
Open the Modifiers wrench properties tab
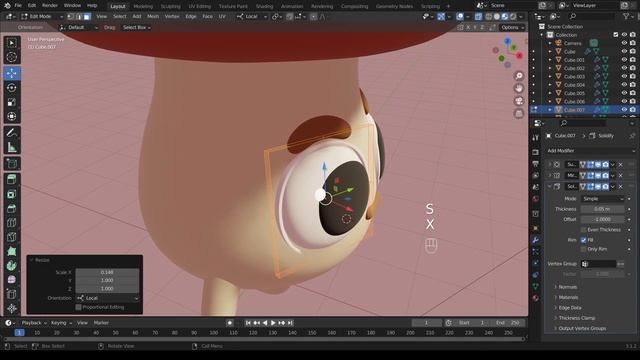coord(536,240)
